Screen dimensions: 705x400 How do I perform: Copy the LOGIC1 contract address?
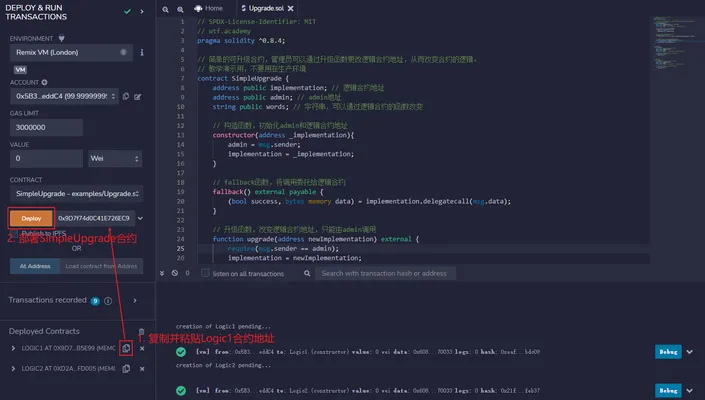[x=126, y=348]
